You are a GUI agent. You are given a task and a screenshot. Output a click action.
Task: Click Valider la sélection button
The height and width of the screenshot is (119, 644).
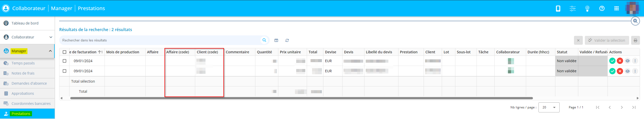click(x=606, y=40)
